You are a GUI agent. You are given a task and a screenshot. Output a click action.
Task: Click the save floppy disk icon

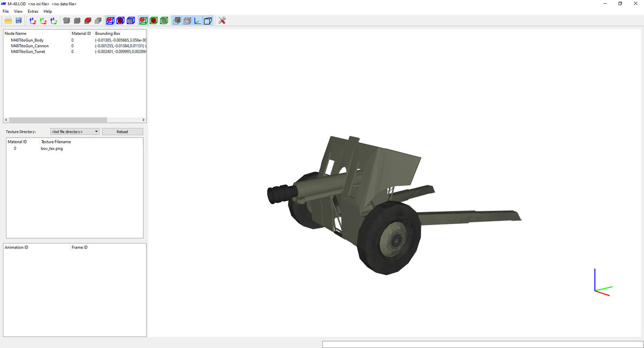(18, 20)
